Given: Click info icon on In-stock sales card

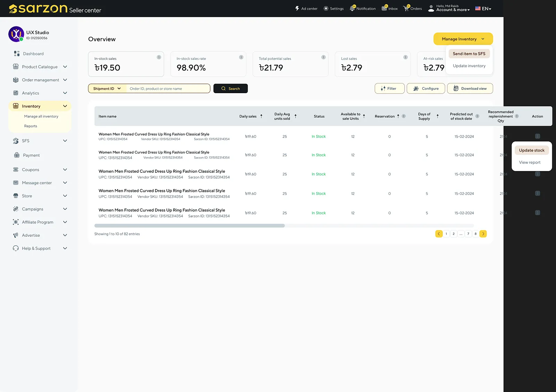Looking at the screenshot, I should [159, 57].
